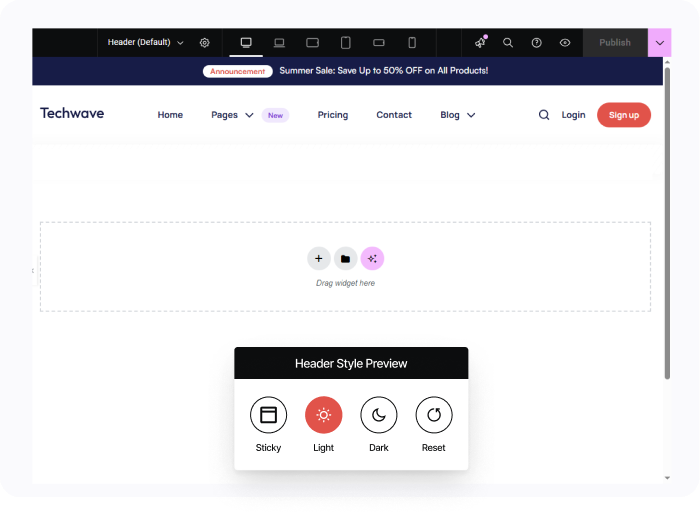Screen dimensions: 700x519
Task: Open template library folder icon
Action: pos(345,259)
